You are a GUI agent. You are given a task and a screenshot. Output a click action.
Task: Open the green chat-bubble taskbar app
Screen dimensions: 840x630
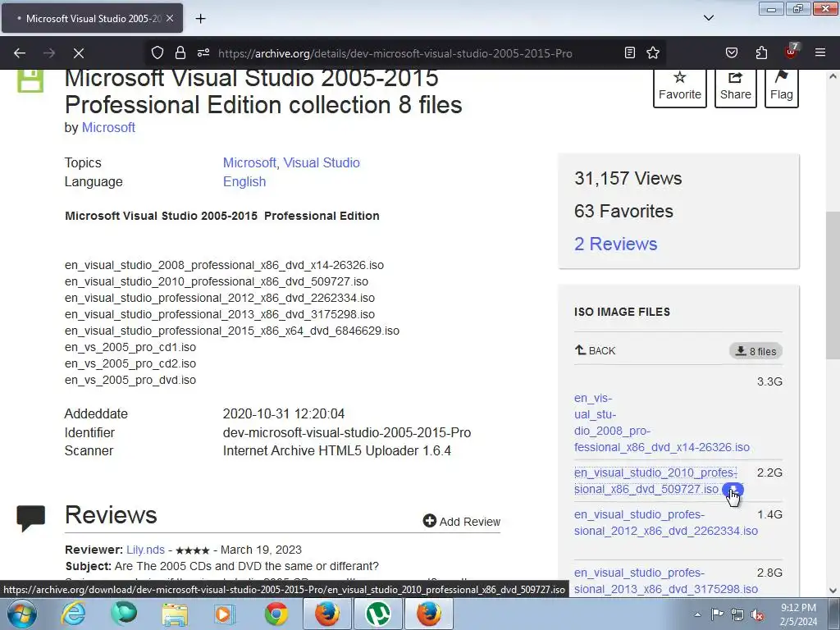tap(124, 614)
